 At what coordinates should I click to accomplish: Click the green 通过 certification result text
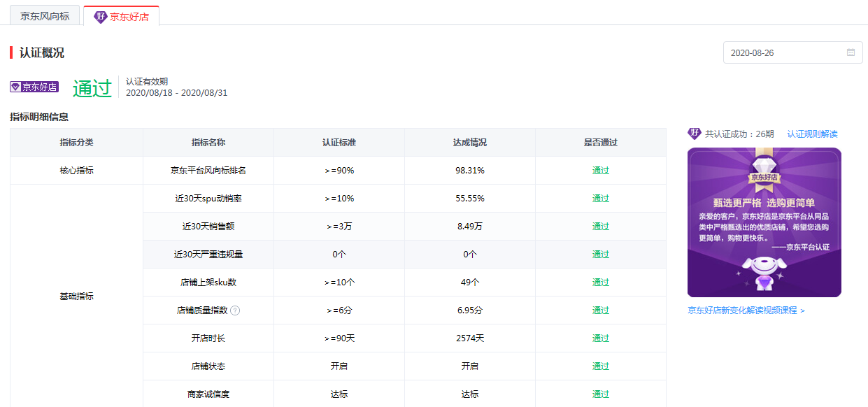click(x=92, y=88)
